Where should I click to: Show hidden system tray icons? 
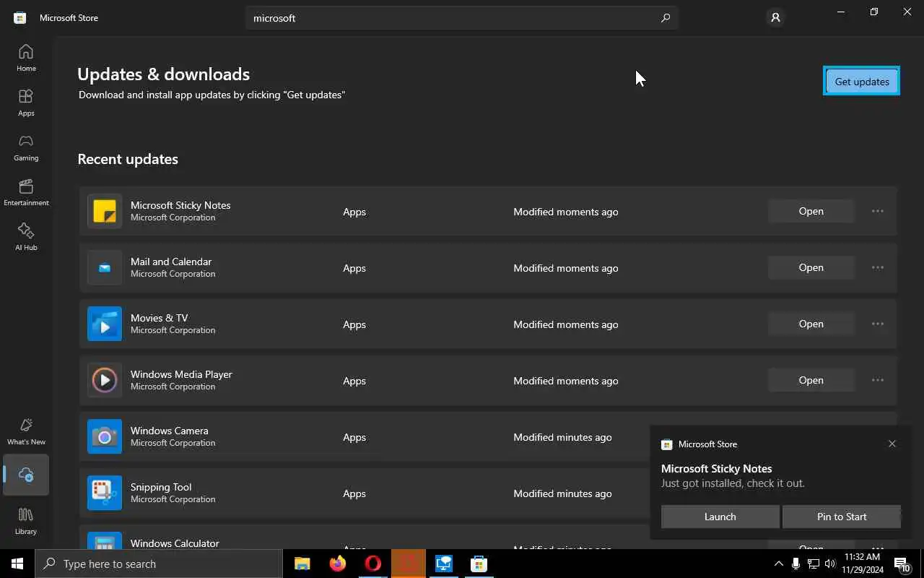pyautogui.click(x=778, y=564)
